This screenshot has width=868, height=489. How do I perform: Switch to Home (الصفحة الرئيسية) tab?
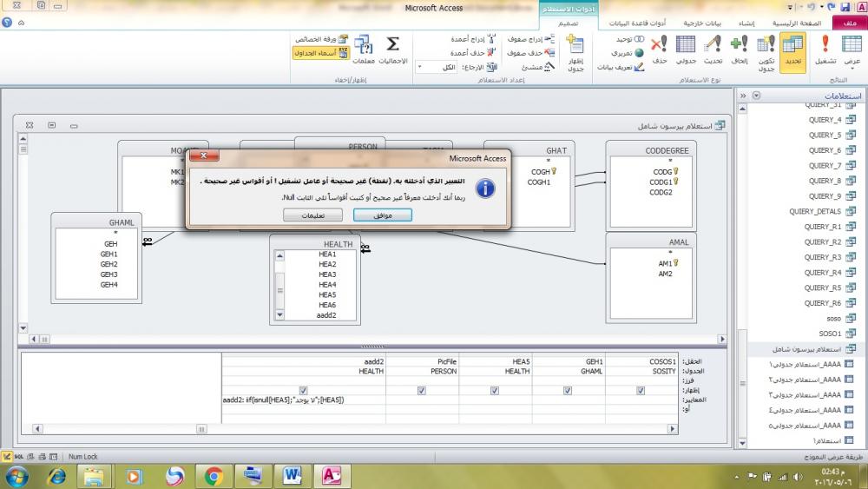[x=797, y=23]
